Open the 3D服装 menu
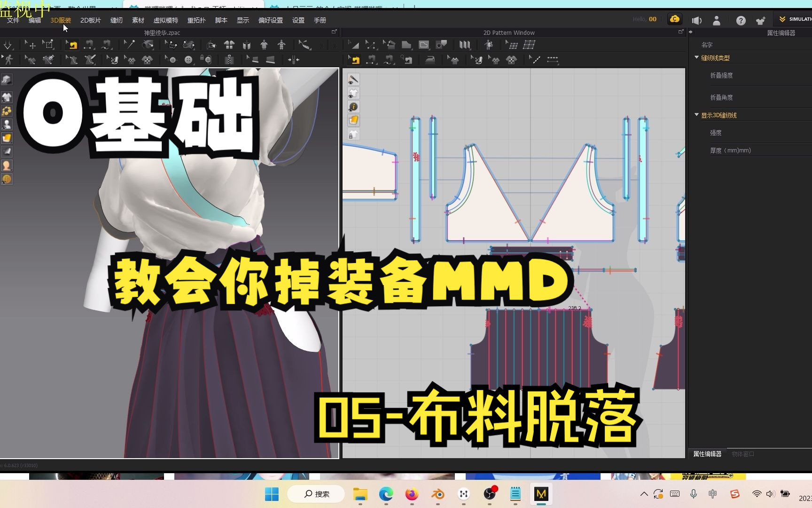The width and height of the screenshot is (812, 508). click(x=61, y=20)
